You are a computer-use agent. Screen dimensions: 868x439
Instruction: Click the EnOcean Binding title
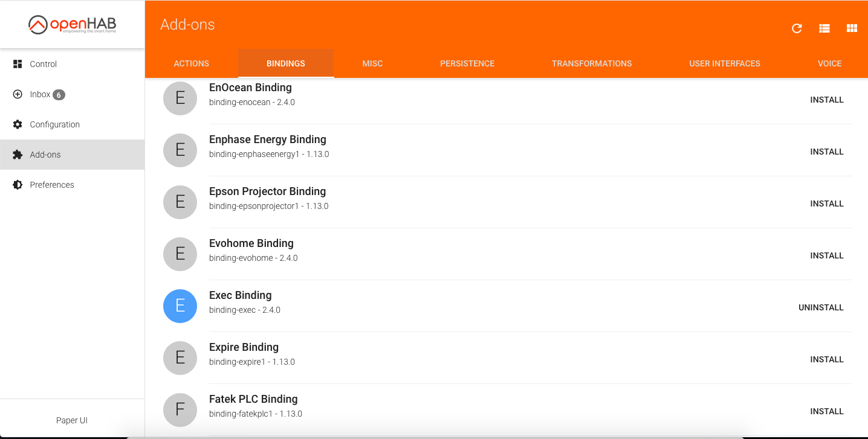250,88
